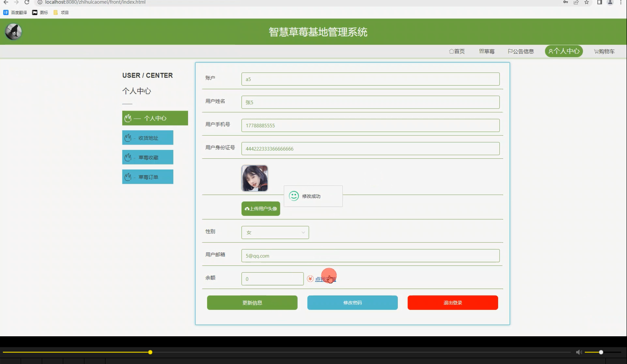Viewport: 627px width, 364px height.
Task: Click the flame icon beside 收货地址
Action: click(x=128, y=137)
